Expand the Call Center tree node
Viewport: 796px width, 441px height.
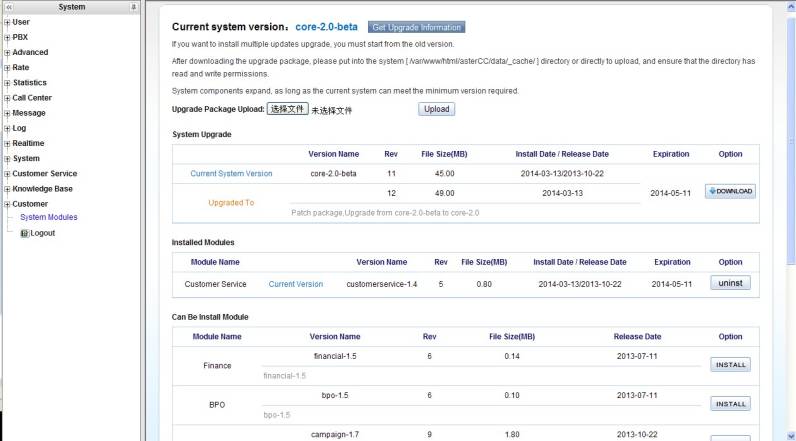click(7, 98)
